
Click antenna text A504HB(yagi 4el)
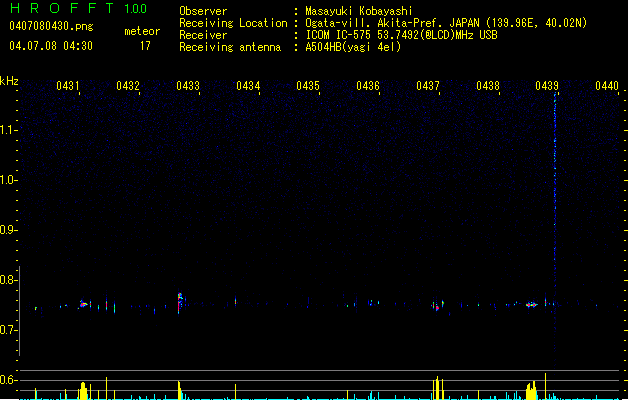(x=353, y=47)
